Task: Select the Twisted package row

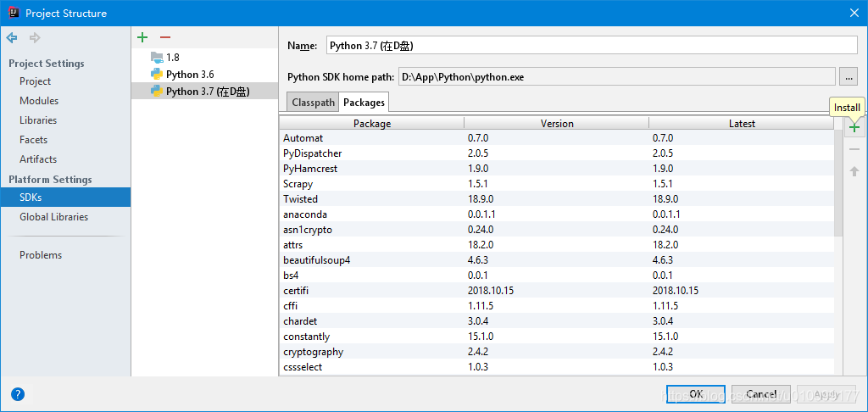Action: pos(556,199)
